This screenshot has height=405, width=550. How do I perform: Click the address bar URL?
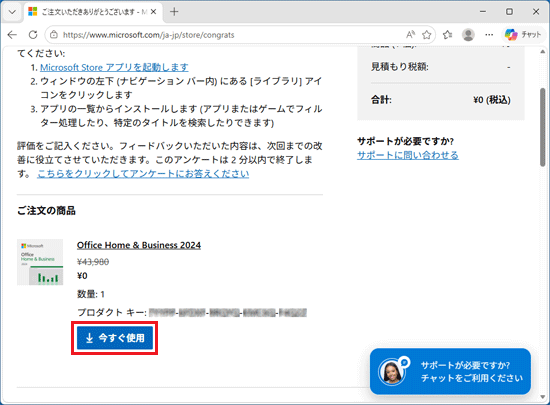(x=148, y=35)
